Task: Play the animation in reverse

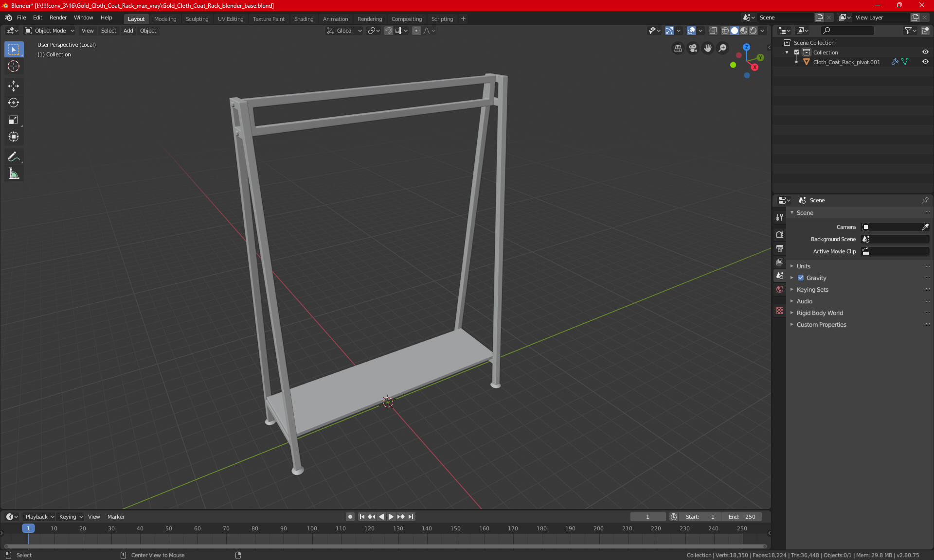Action: pos(381,517)
